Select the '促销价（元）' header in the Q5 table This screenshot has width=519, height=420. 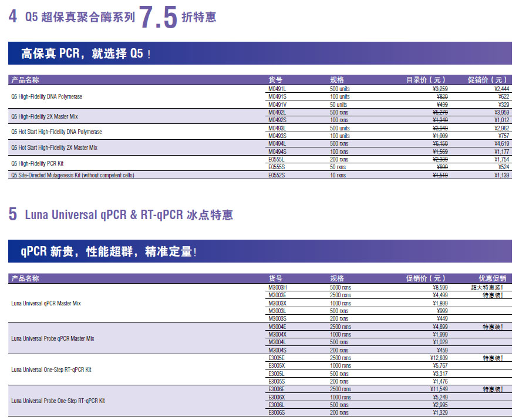487,80
